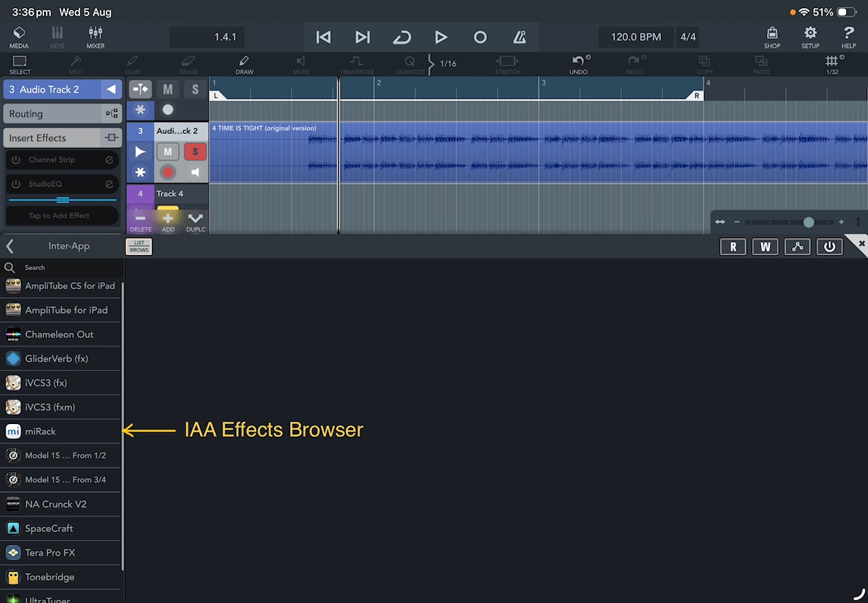Disarm recording on Audio Track 2
The height and width of the screenshot is (603, 868).
pos(167,172)
